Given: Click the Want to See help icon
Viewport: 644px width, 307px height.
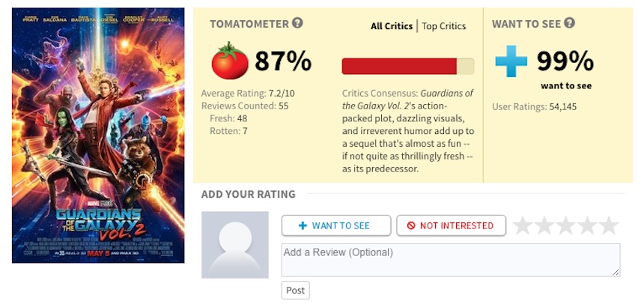Looking at the screenshot, I should tap(570, 23).
